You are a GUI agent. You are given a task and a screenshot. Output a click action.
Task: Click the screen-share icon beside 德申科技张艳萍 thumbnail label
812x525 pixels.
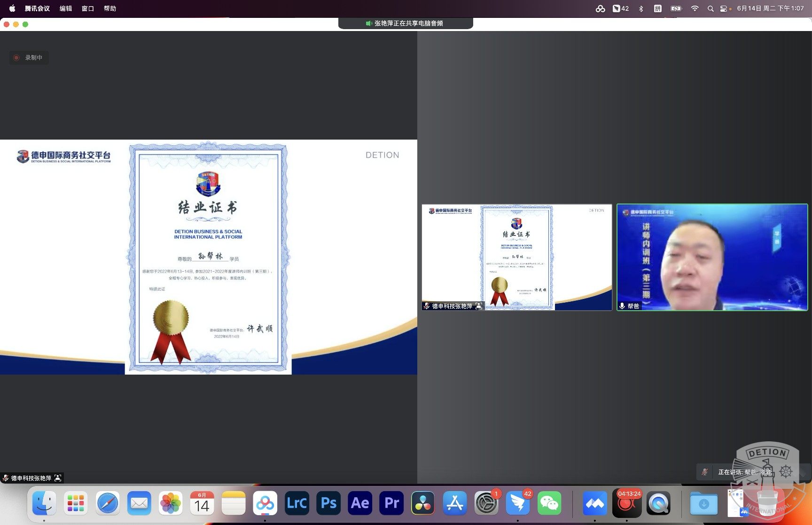(x=479, y=306)
